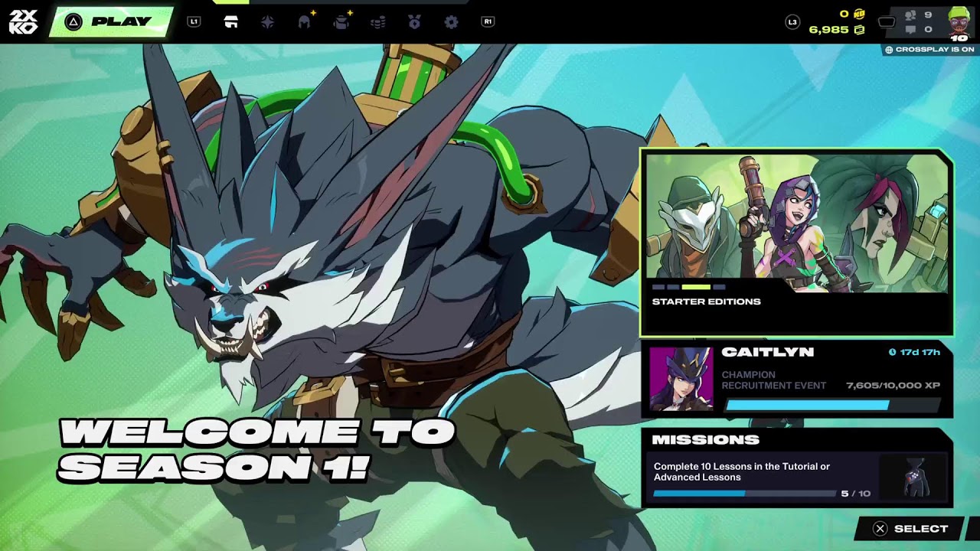980x551 pixels.
Task: Open the helmet Champions tab
Action: click(305, 21)
